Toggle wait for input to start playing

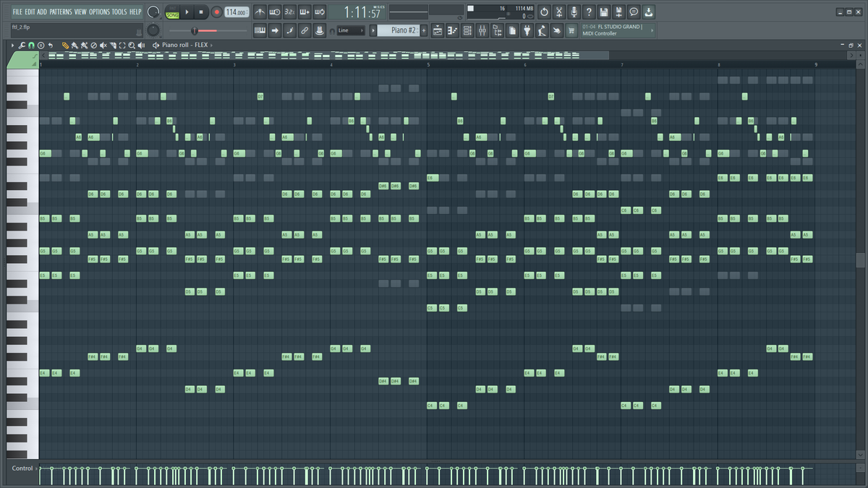click(x=275, y=12)
